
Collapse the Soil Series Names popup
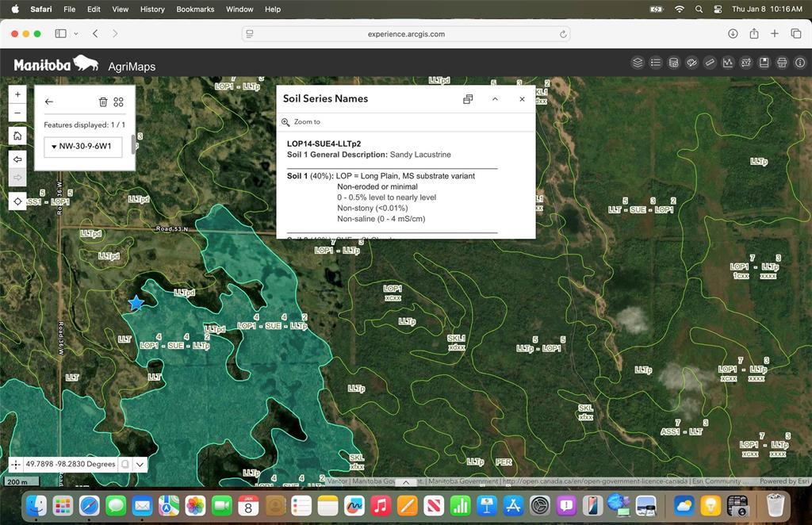pos(495,99)
